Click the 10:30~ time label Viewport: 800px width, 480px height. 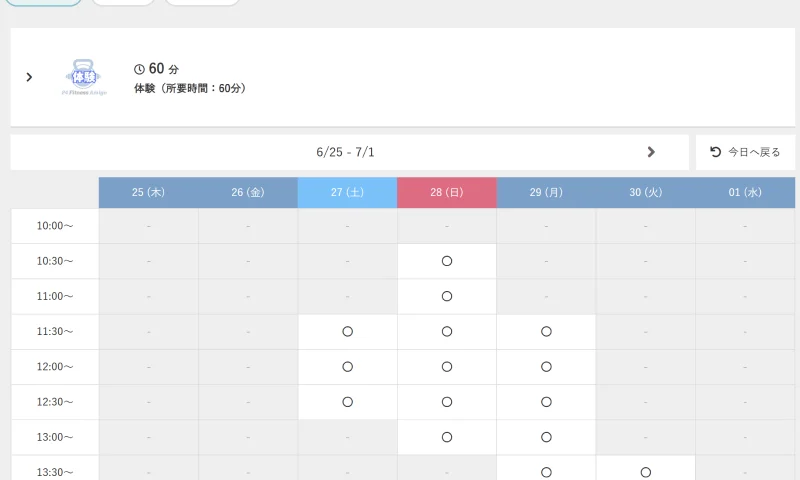pos(55,261)
